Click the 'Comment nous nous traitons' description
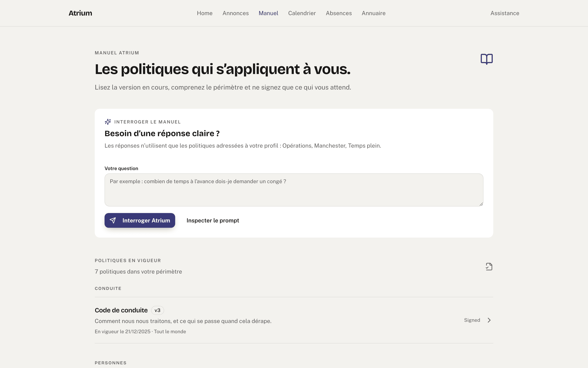This screenshot has width=588, height=368. 183,321
